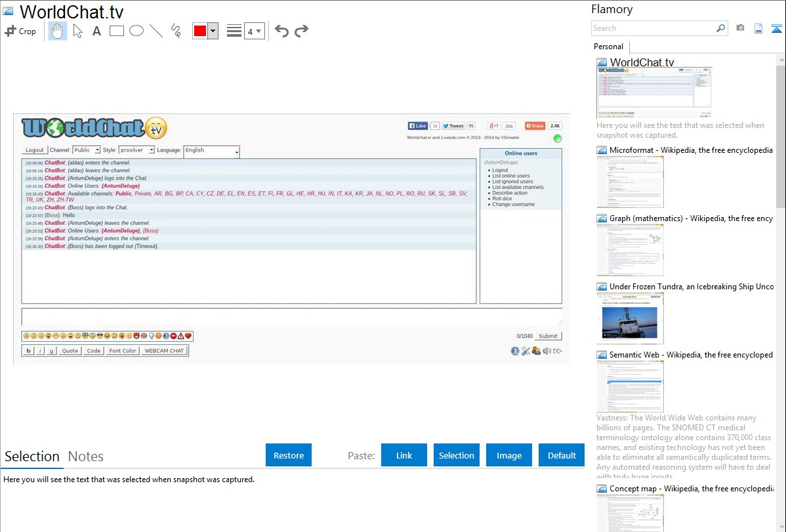
Task: Click the red heart emoticon
Action: 188,336
